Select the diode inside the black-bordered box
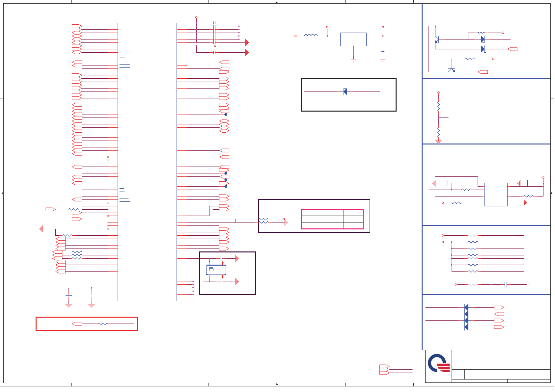555x392 pixels. click(345, 91)
